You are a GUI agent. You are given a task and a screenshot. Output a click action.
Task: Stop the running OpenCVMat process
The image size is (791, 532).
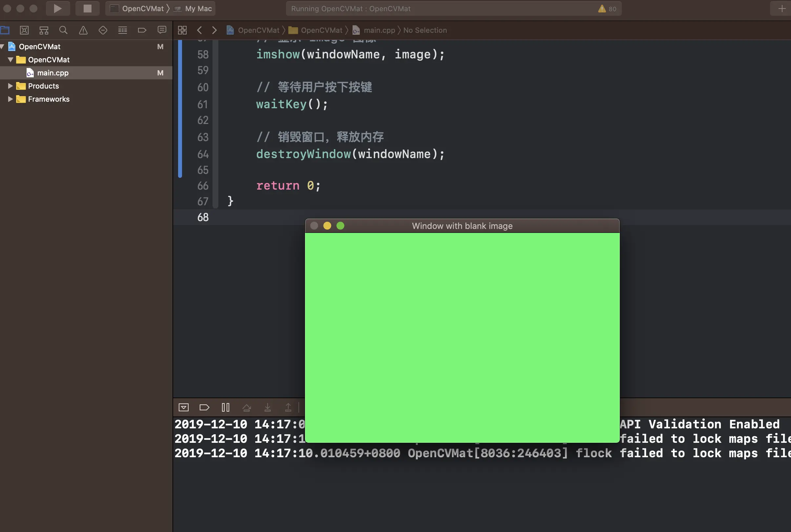point(87,9)
